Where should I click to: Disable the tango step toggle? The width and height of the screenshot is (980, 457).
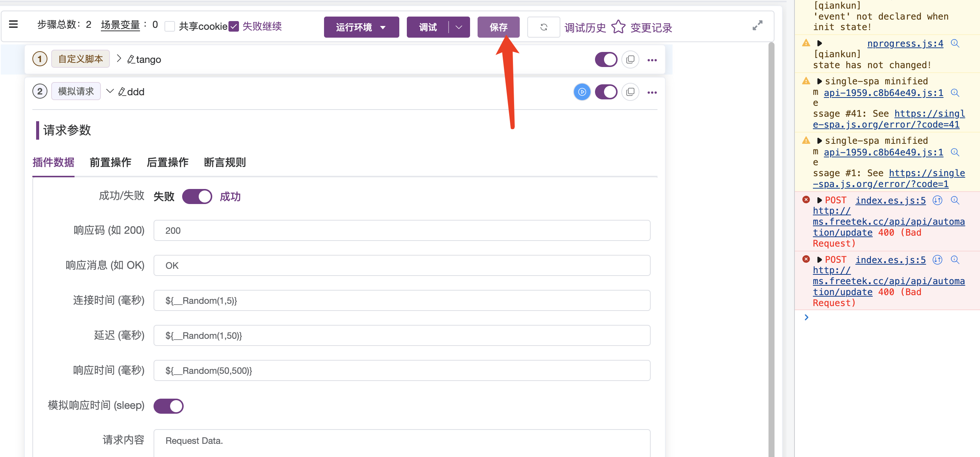tap(606, 60)
